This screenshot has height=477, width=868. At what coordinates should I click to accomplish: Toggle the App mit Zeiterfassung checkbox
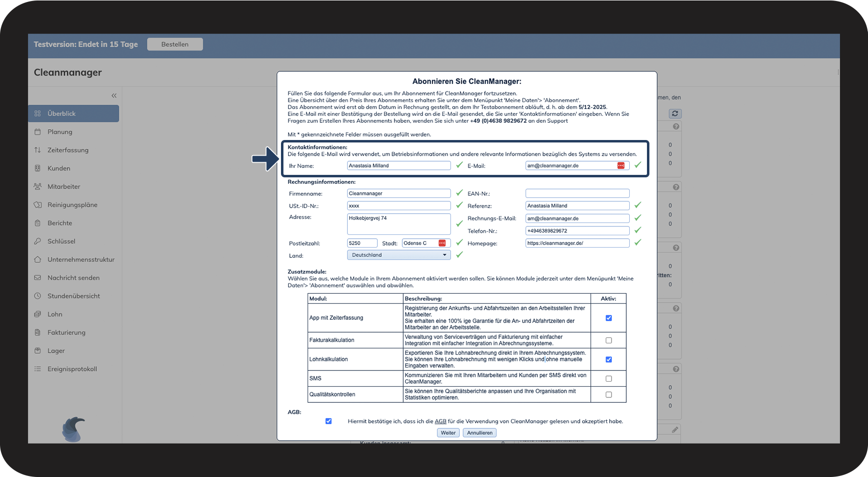click(609, 318)
